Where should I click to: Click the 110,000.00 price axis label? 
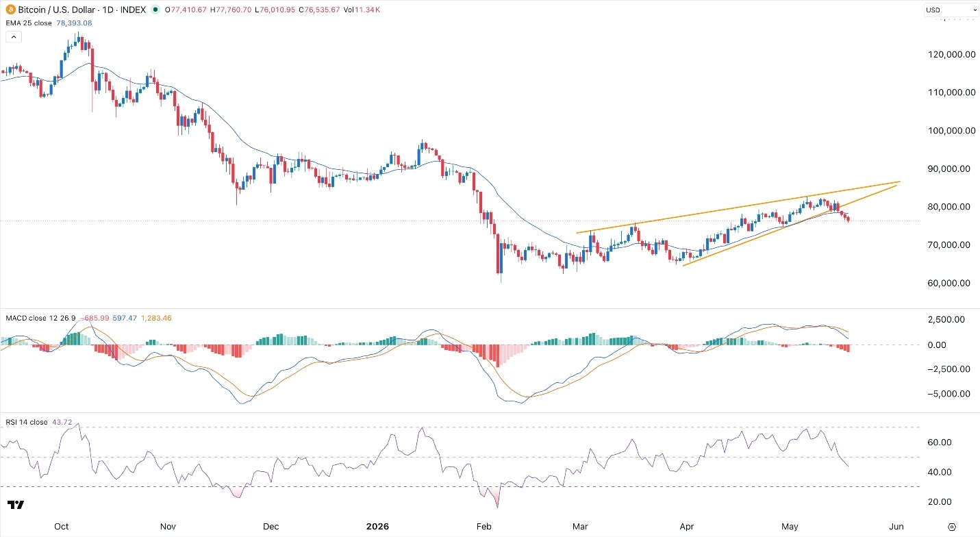(952, 92)
